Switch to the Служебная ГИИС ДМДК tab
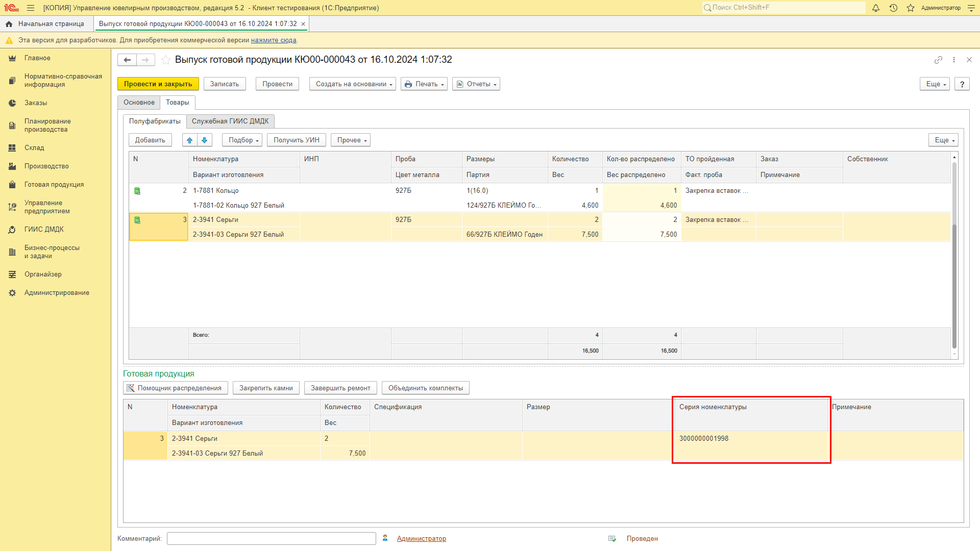 (230, 121)
